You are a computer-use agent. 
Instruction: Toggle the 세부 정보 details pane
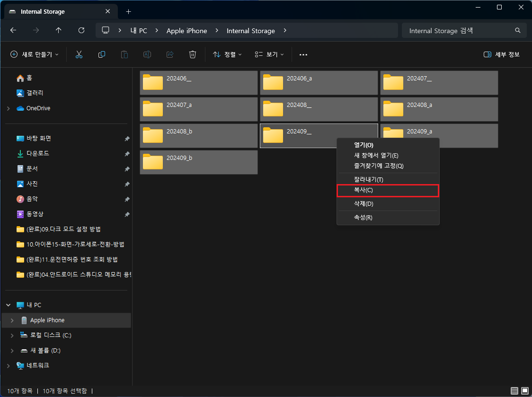501,54
